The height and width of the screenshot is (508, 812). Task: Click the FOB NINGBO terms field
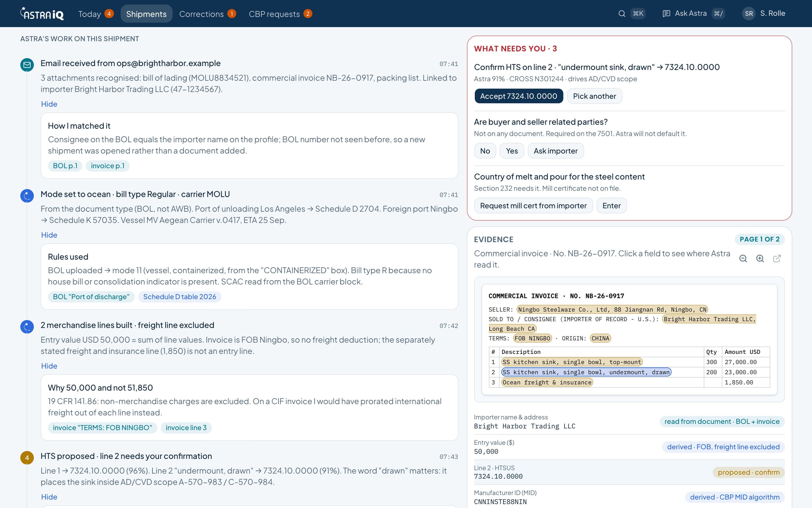pyautogui.click(x=533, y=338)
